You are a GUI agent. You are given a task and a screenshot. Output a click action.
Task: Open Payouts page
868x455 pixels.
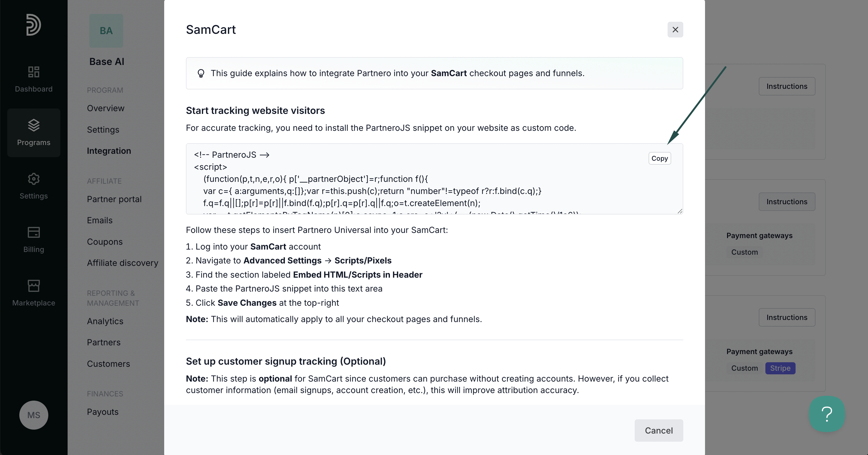[x=102, y=412]
